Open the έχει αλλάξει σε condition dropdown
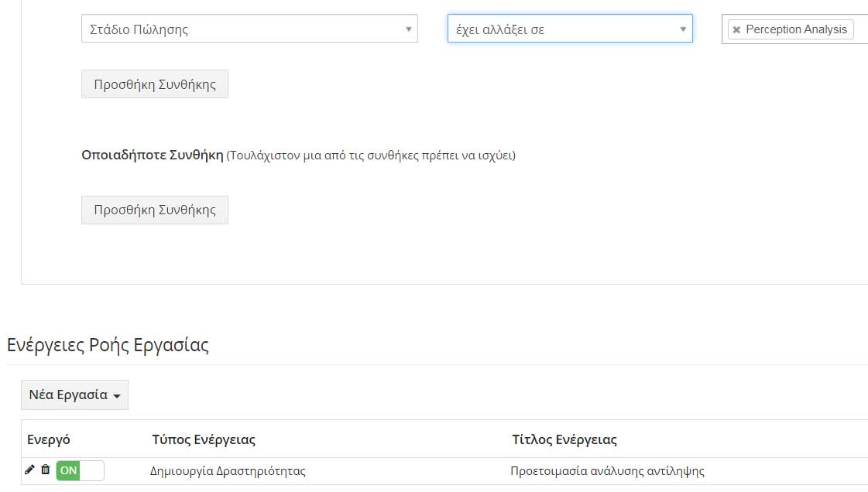This screenshot has width=868, height=492. pos(570,29)
